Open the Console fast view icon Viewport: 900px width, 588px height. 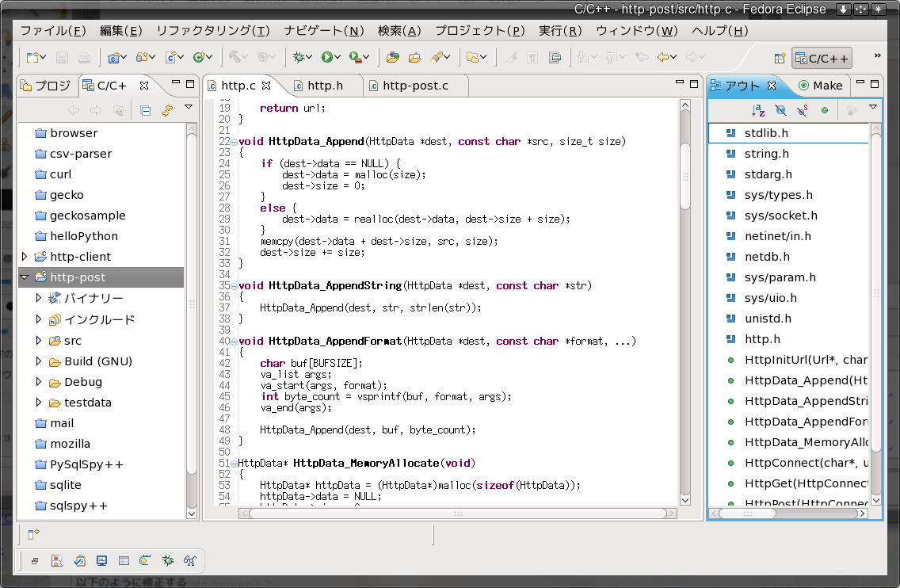pyautogui.click(x=101, y=561)
